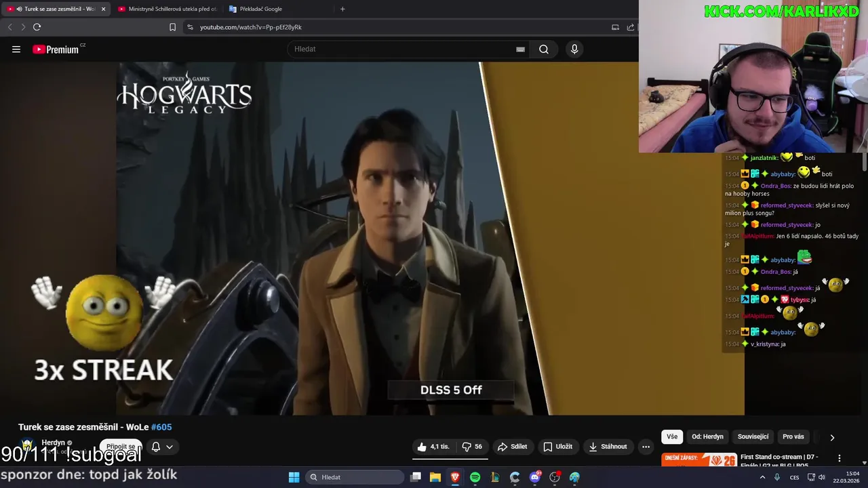Open Brave browser in taskbar
Viewport: 868px width, 488px height.
point(455,477)
